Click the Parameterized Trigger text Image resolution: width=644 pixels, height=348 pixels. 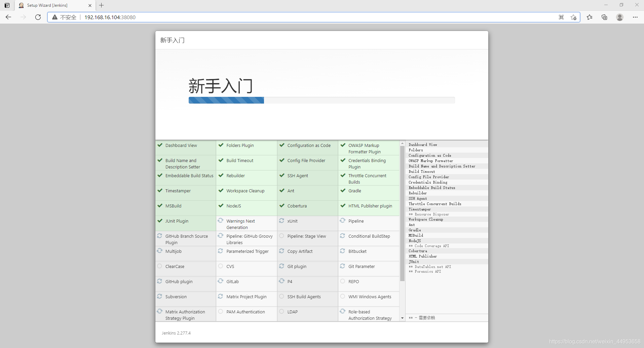[248, 251]
